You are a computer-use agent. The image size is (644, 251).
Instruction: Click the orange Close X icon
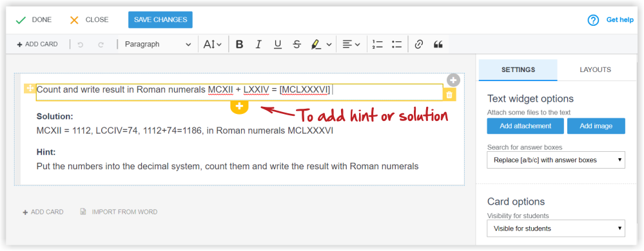coord(74,20)
